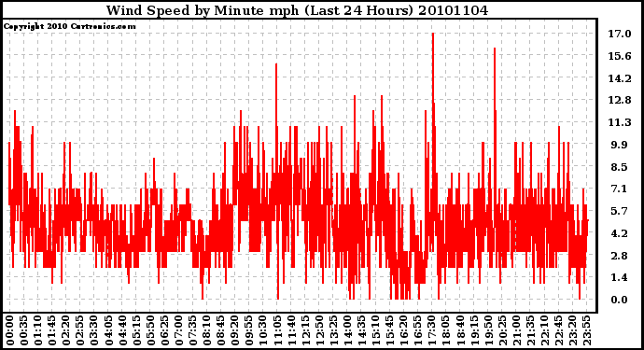Click the 23:20 time axis label

click(573, 331)
